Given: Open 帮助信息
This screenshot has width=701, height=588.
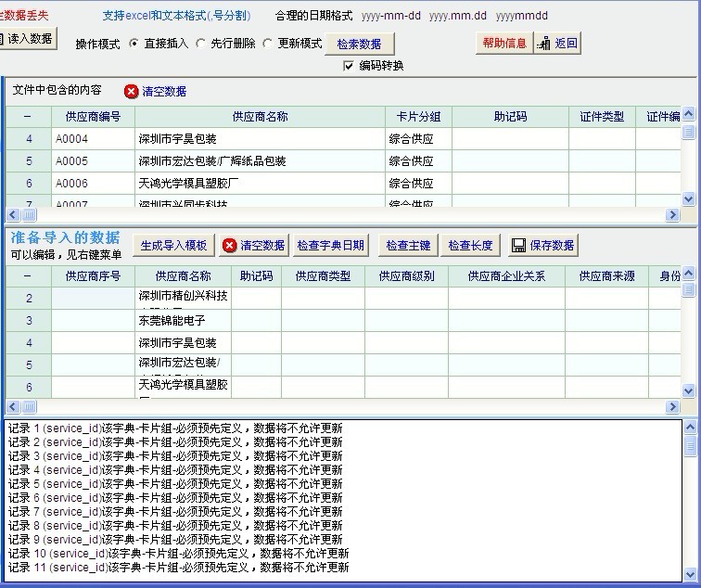Looking at the screenshot, I should click(x=504, y=43).
